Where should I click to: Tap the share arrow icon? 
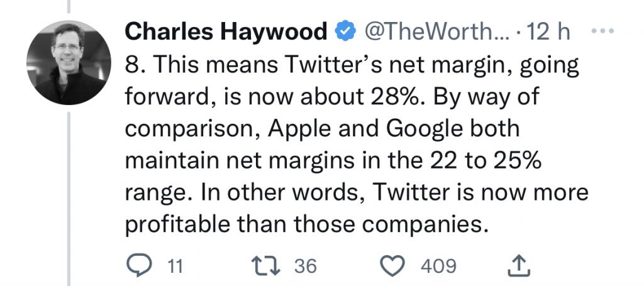point(518,267)
